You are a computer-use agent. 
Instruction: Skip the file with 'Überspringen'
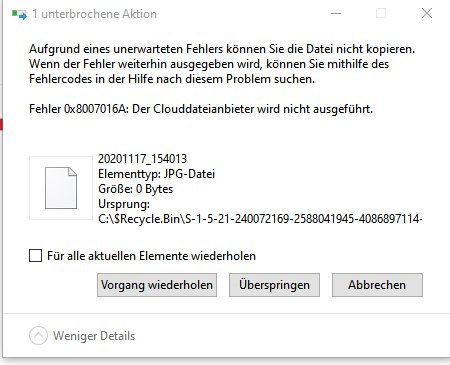[x=274, y=285]
